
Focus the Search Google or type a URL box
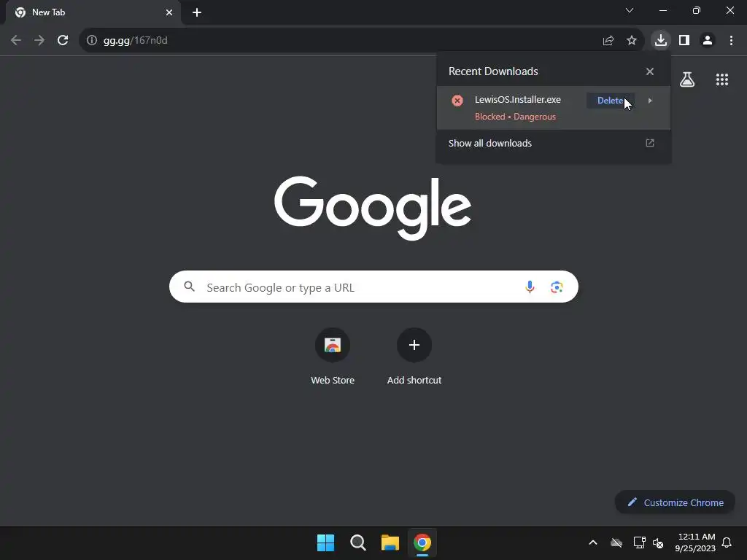[x=373, y=287]
